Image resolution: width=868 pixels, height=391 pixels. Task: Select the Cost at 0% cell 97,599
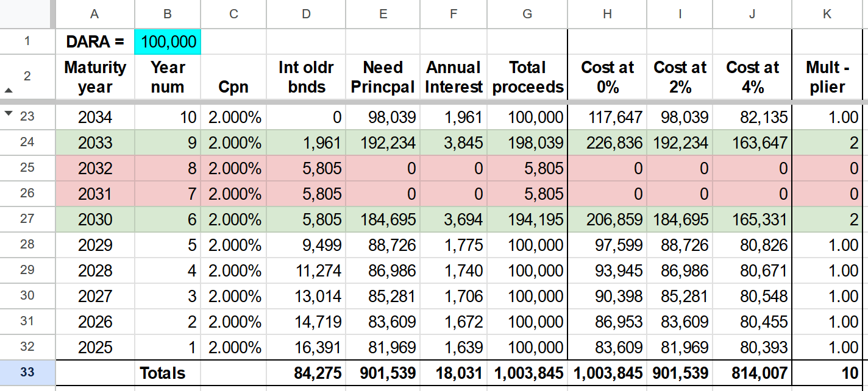[x=608, y=245]
